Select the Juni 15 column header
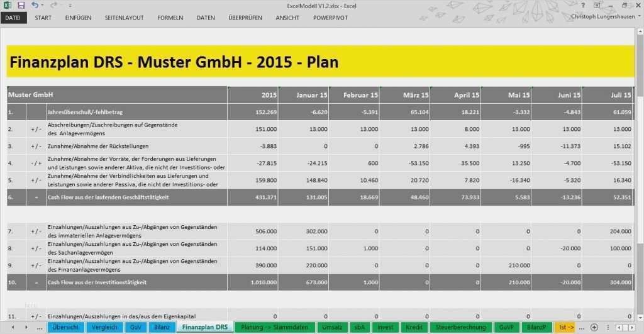The image size is (644, 334). [x=557, y=95]
